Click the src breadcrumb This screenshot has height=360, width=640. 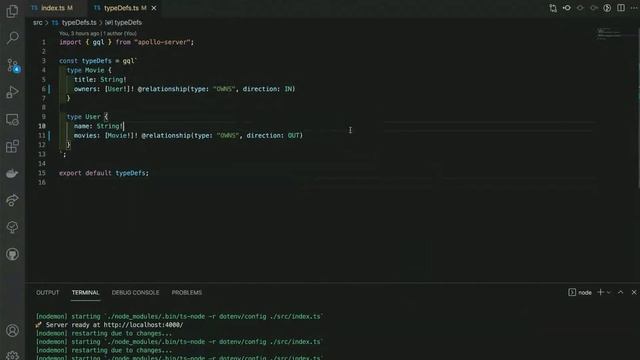click(38, 22)
